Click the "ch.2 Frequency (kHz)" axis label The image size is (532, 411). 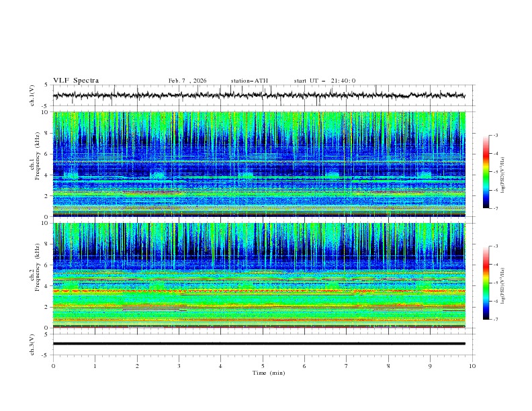click(35, 267)
